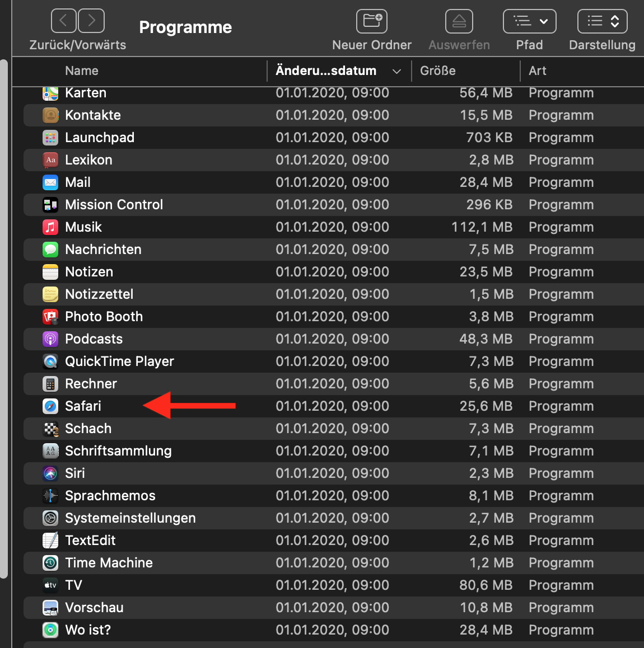Click the Podcasts file name

(x=94, y=339)
